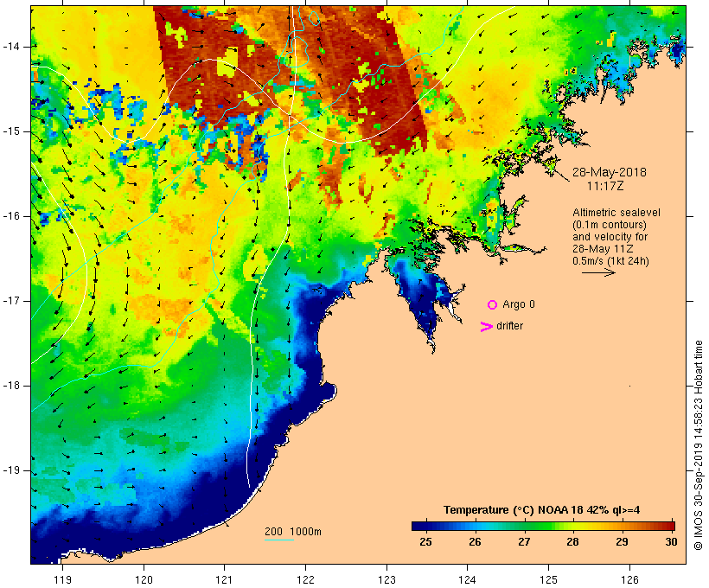The height and width of the screenshot is (588, 709).
Task: Click the IMOS copyright timestamp text
Action: click(x=698, y=445)
